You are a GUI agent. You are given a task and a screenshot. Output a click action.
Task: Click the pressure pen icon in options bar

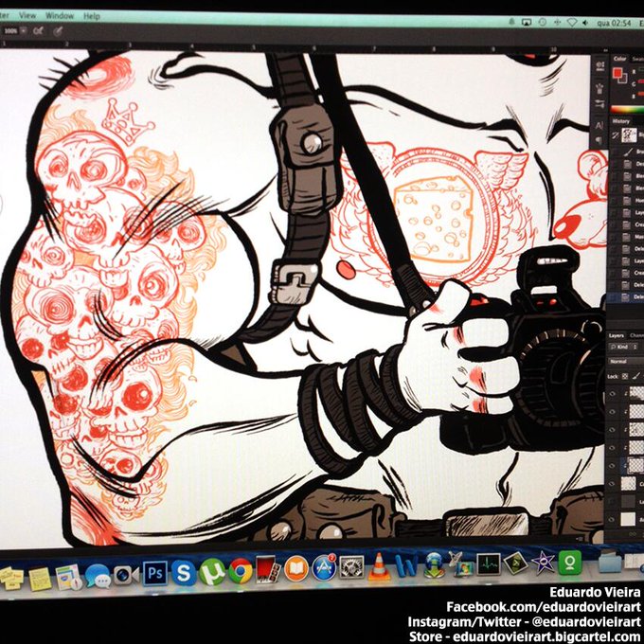[x=59, y=31]
